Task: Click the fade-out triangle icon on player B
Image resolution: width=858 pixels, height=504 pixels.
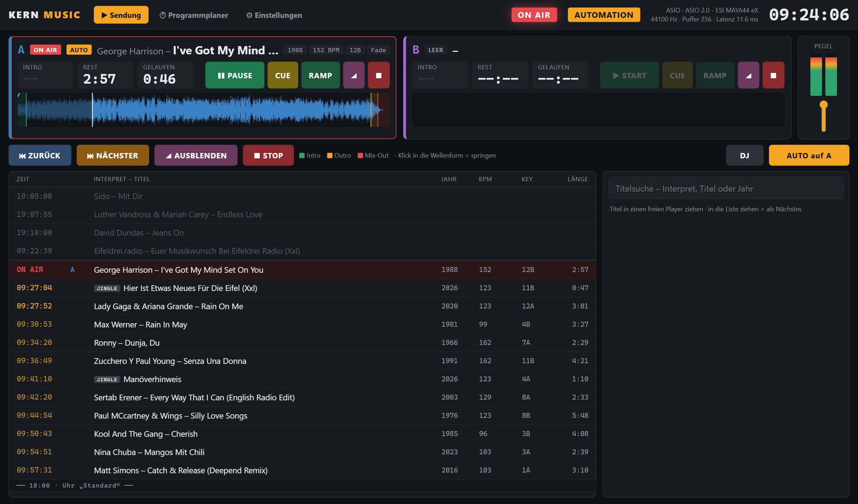Action: point(748,75)
